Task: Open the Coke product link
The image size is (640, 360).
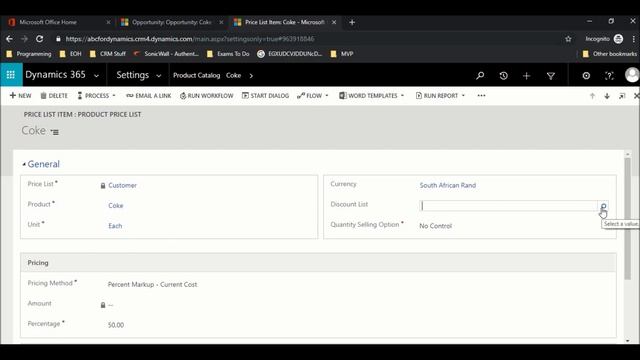Action: pos(116,206)
